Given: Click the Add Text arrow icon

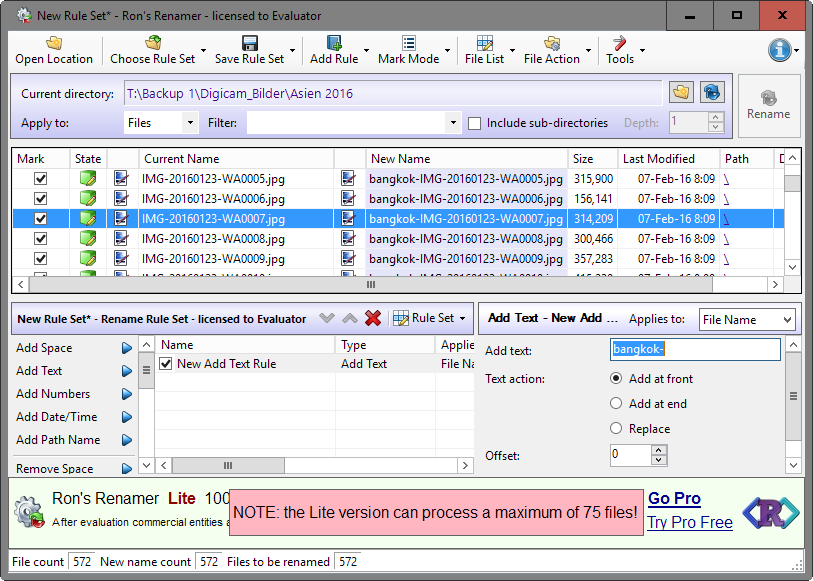Looking at the screenshot, I should point(127,371).
